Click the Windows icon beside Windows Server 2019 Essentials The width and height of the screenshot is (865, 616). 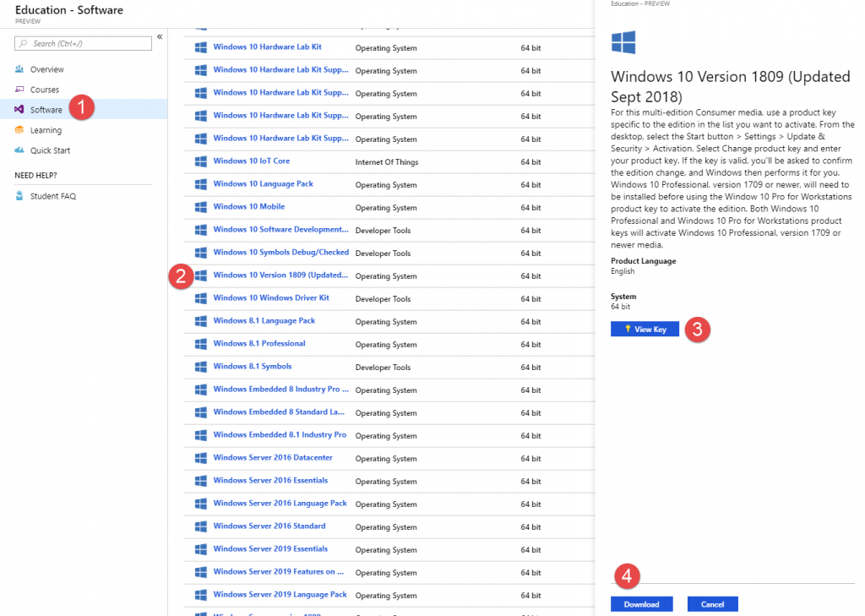tap(201, 550)
